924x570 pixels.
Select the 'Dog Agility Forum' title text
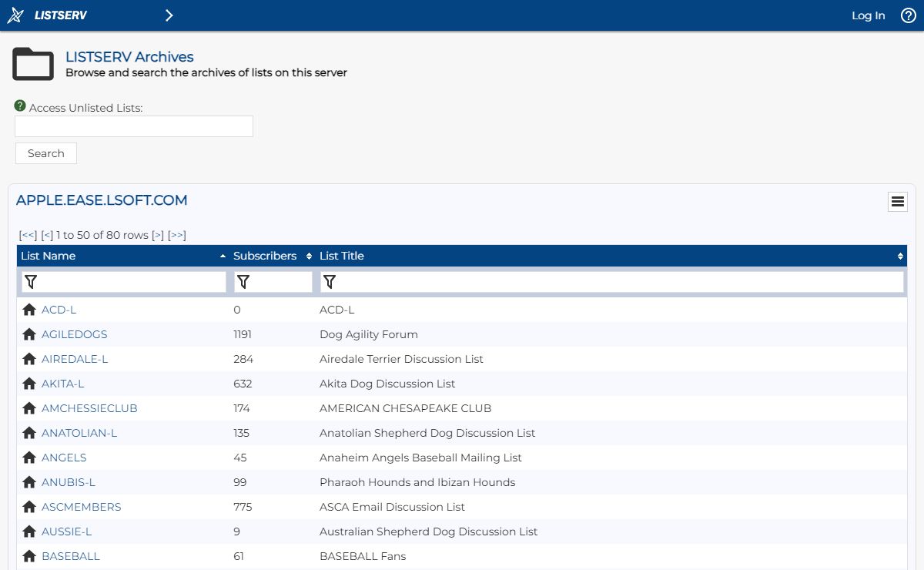click(369, 334)
